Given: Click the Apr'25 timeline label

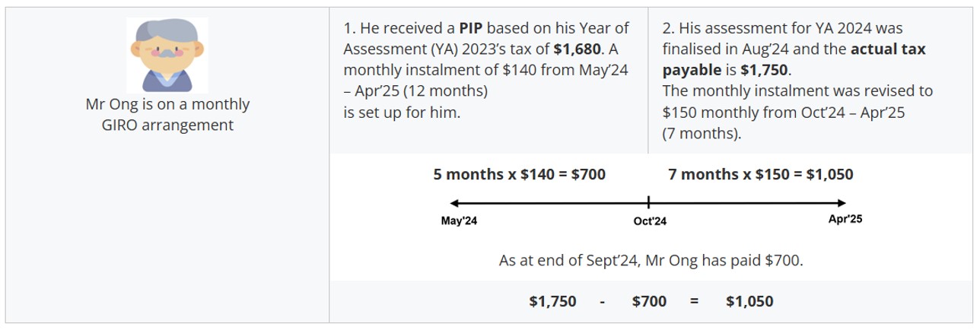Looking at the screenshot, I should coord(845,220).
